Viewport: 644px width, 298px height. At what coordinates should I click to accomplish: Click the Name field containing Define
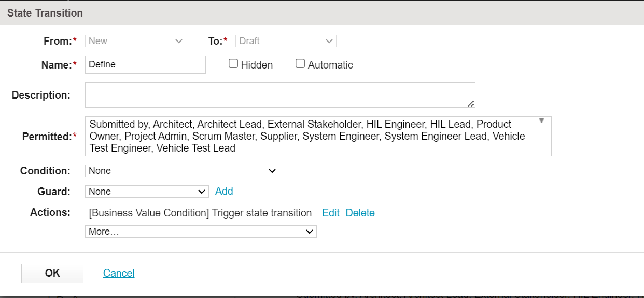(x=145, y=65)
